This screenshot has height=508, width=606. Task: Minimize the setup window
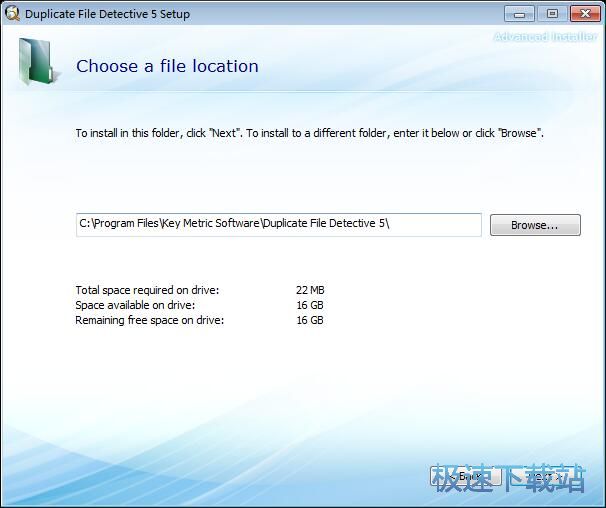(519, 14)
